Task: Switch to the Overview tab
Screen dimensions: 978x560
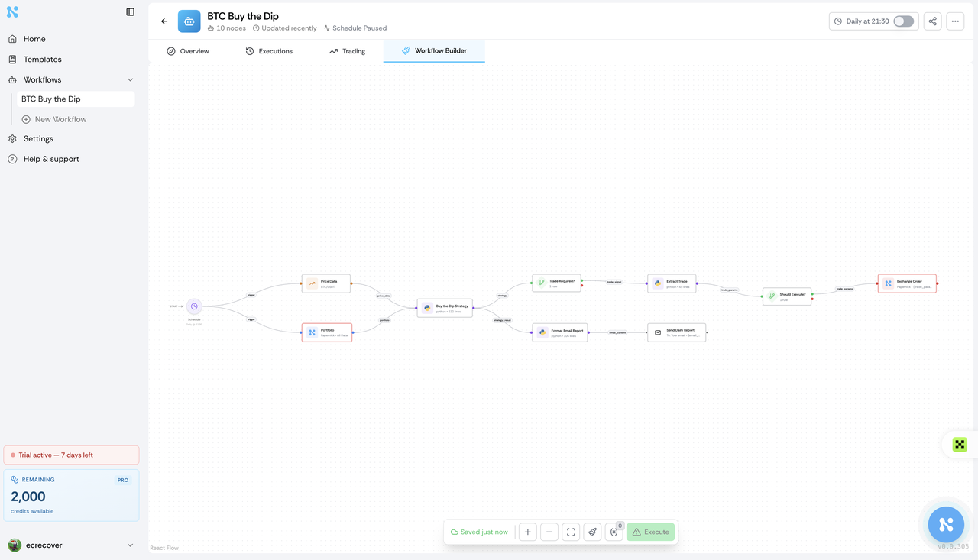Action: tap(188, 51)
